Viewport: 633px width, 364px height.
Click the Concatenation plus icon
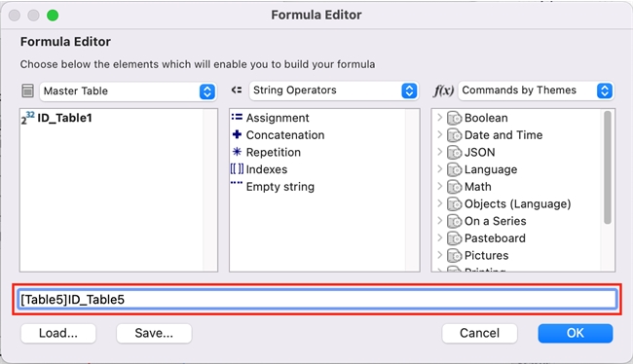(x=237, y=134)
